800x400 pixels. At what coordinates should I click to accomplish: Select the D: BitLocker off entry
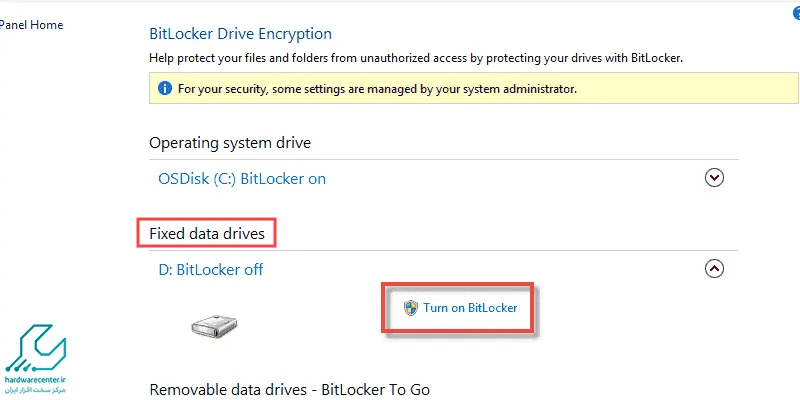[211, 269]
